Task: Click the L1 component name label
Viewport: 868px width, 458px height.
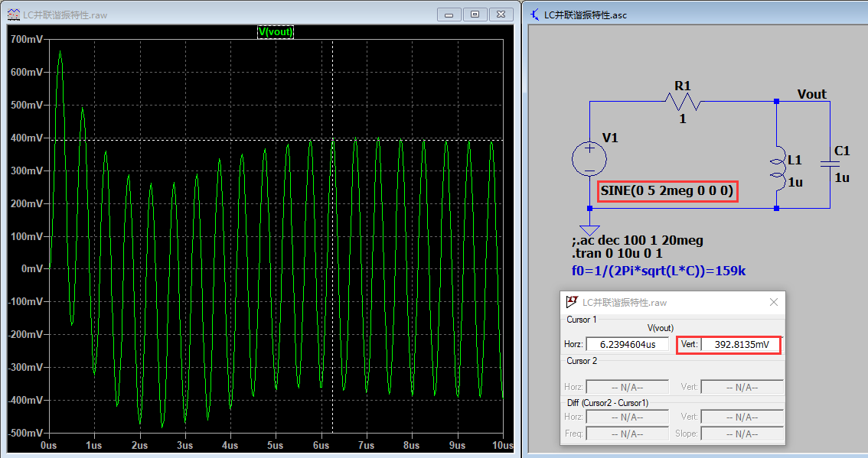Action: click(x=795, y=160)
